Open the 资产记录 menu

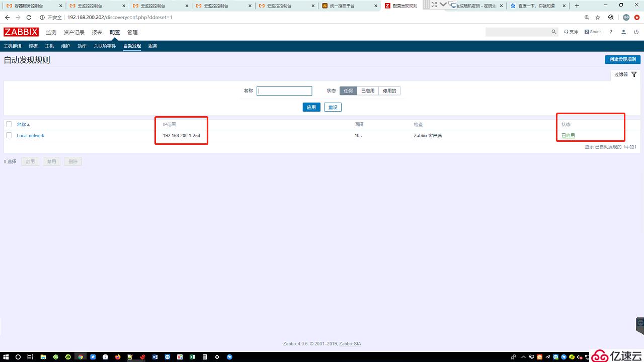pyautogui.click(x=74, y=32)
